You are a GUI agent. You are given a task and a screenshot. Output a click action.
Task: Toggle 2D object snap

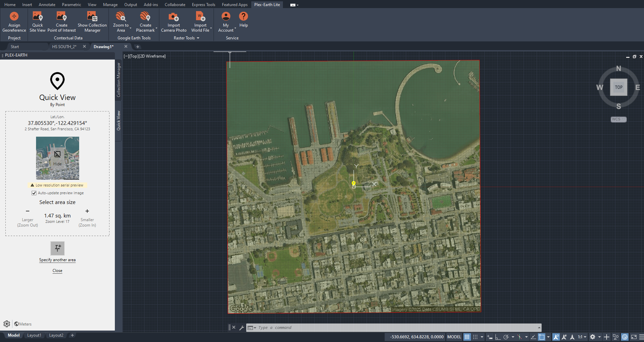[x=542, y=337]
